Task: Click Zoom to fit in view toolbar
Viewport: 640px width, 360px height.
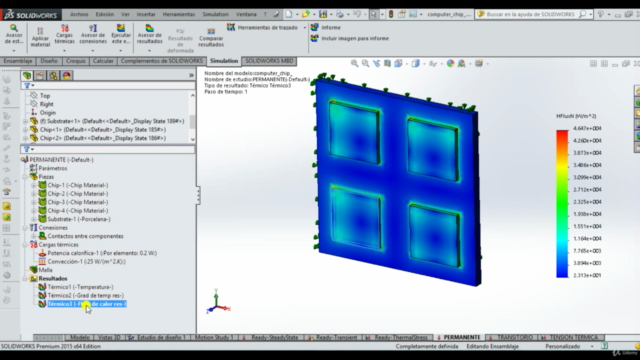Action: point(354,63)
